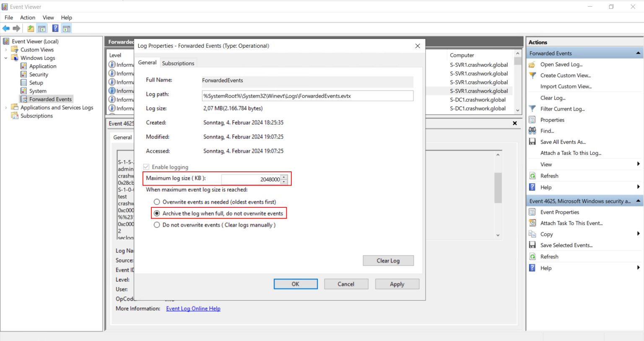Expand Applications and Services Logs node
The width and height of the screenshot is (644, 341).
[x=6, y=108]
